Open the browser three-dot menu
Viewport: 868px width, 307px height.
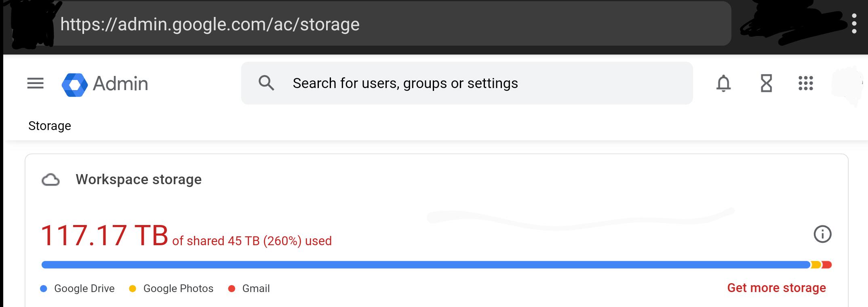pyautogui.click(x=854, y=24)
